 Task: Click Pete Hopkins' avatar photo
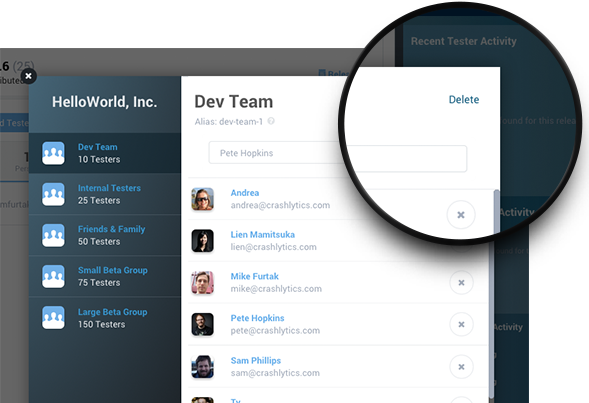(202, 324)
